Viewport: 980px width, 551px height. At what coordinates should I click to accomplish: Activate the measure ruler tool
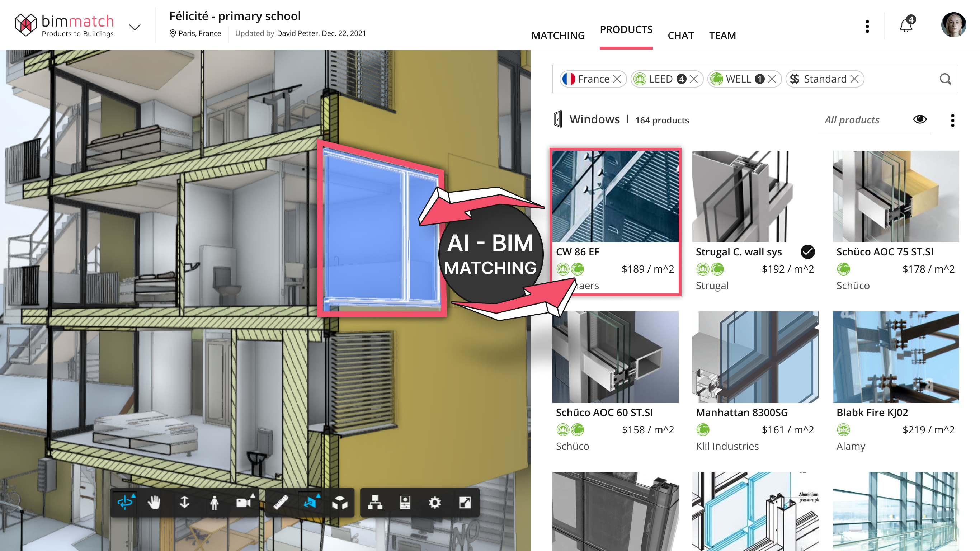pos(280,503)
